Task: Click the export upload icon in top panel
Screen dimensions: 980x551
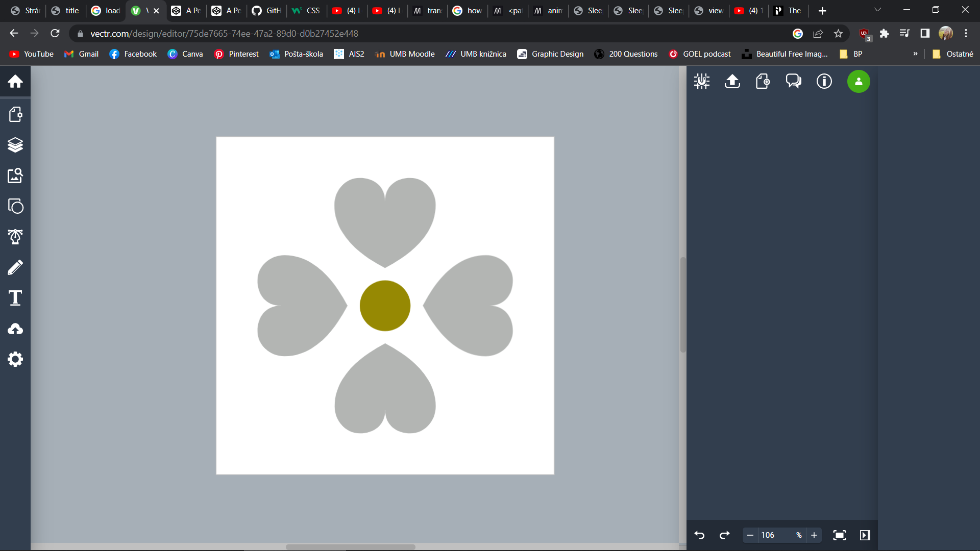Action: [732, 81]
